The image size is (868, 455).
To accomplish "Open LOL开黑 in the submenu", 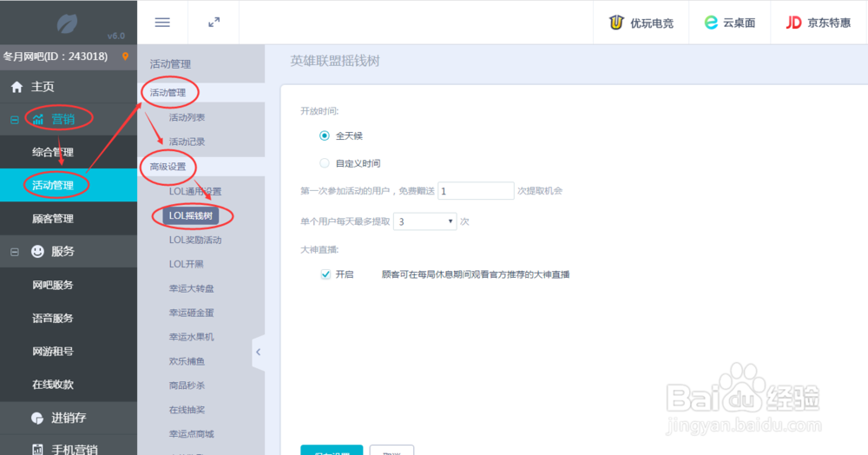I will point(186,265).
